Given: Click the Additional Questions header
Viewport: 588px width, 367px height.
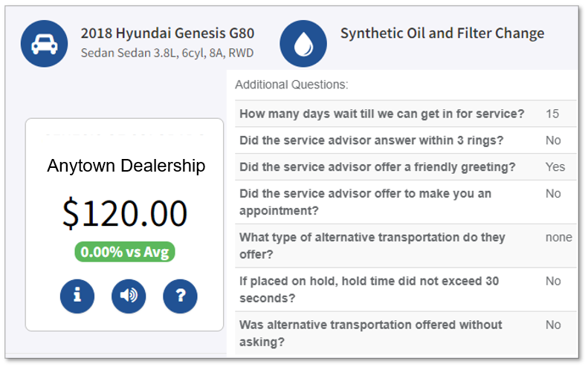Looking at the screenshot, I should (291, 85).
